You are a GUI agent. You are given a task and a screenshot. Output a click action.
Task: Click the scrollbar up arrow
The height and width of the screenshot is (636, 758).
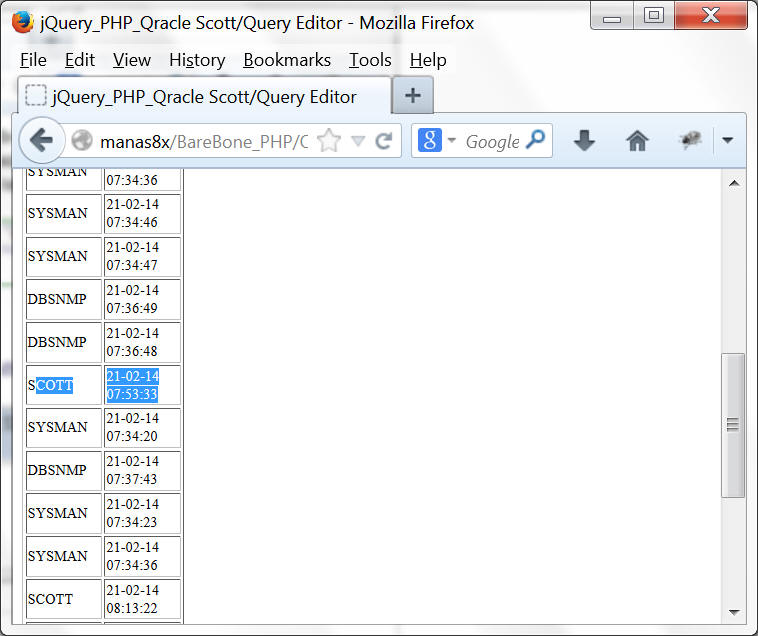point(734,183)
